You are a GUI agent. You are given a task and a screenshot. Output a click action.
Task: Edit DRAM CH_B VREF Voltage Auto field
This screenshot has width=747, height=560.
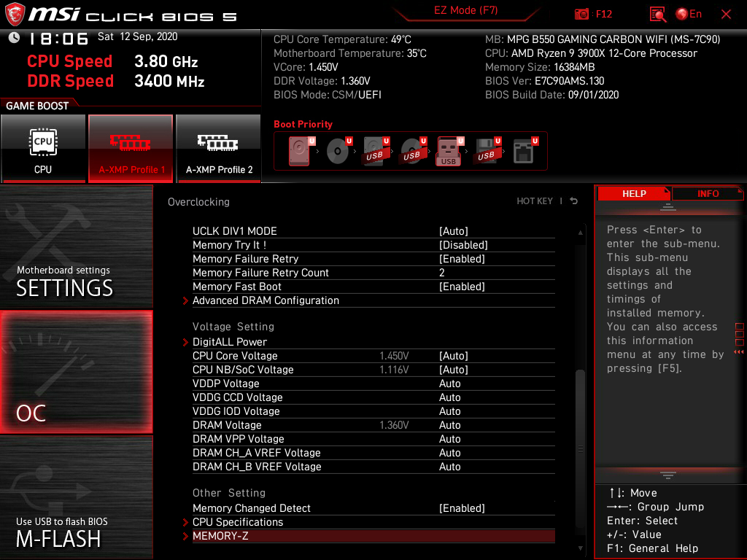pyautogui.click(x=449, y=466)
